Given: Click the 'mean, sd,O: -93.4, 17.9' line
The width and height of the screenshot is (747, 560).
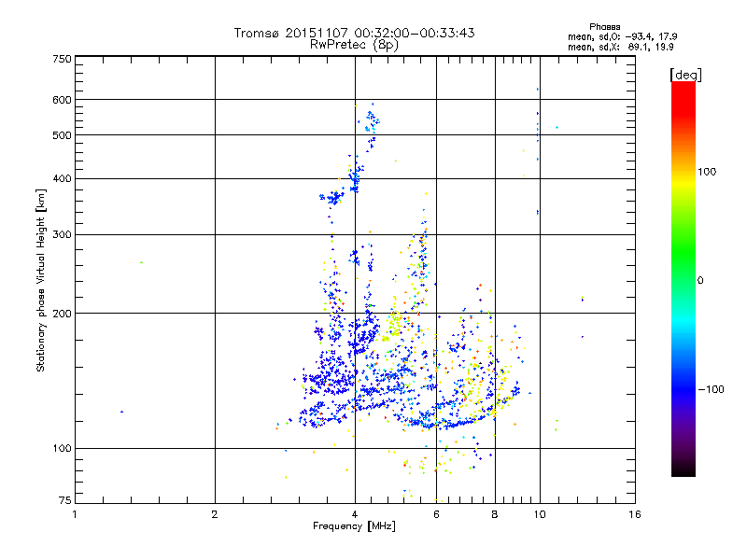Looking at the screenshot, I should point(622,36).
